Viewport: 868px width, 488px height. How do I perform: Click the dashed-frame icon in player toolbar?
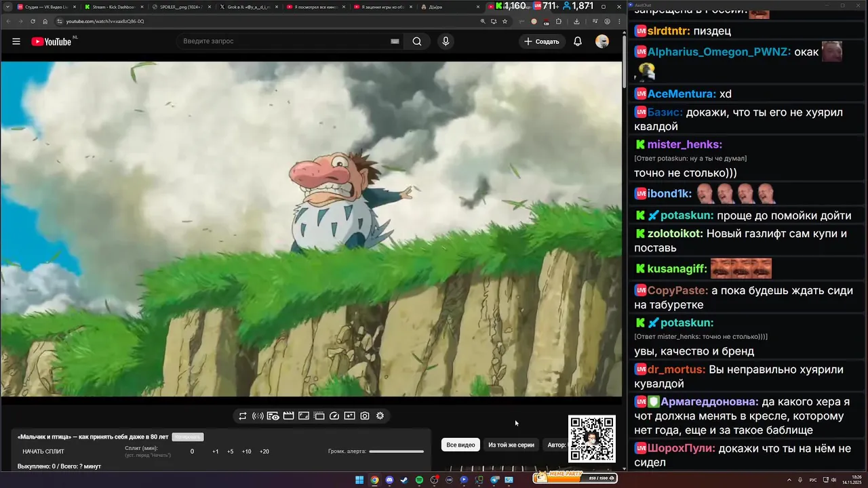[x=319, y=415]
